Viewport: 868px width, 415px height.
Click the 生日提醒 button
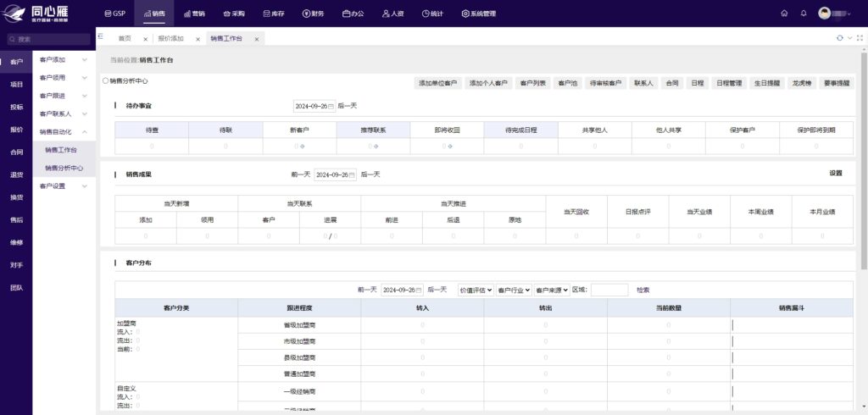coord(766,83)
